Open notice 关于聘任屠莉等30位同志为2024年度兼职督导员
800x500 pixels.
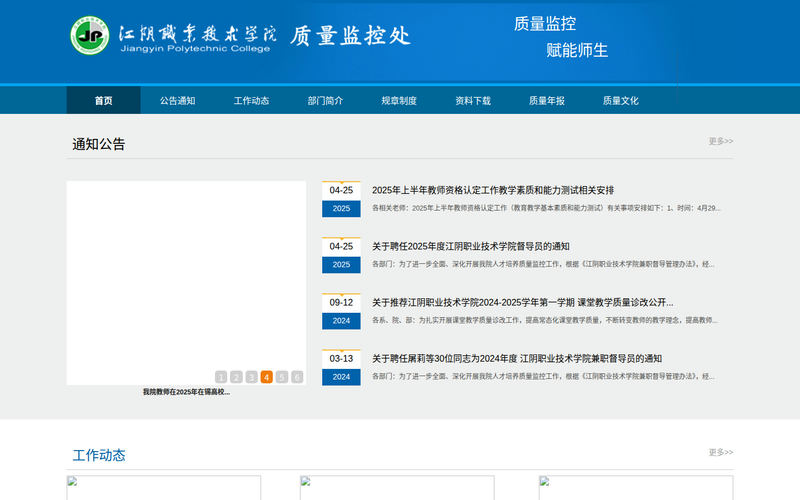click(x=517, y=359)
